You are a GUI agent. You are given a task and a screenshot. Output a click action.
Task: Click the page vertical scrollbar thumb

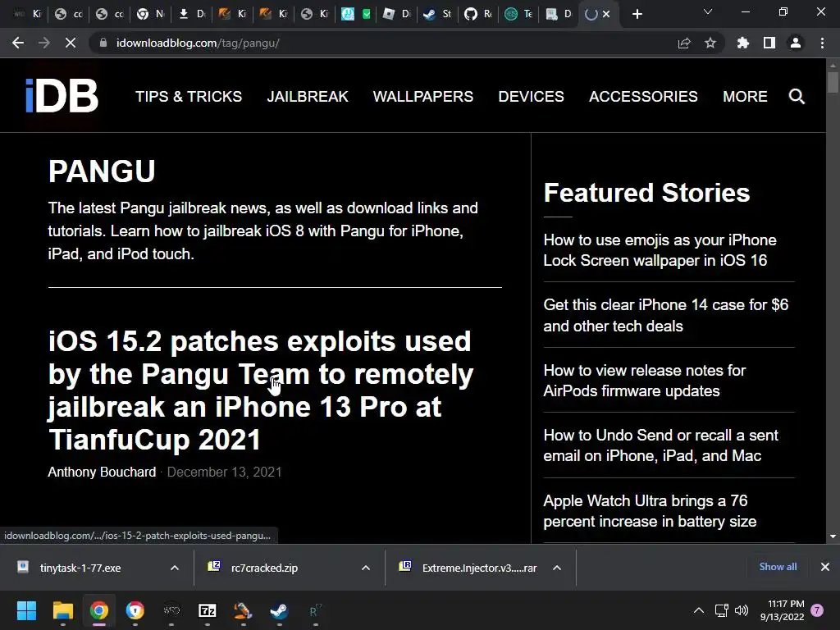click(833, 83)
